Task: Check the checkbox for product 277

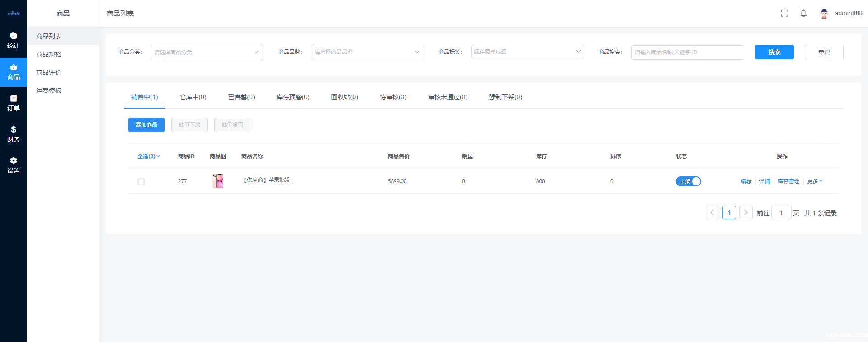Action: pyautogui.click(x=141, y=182)
